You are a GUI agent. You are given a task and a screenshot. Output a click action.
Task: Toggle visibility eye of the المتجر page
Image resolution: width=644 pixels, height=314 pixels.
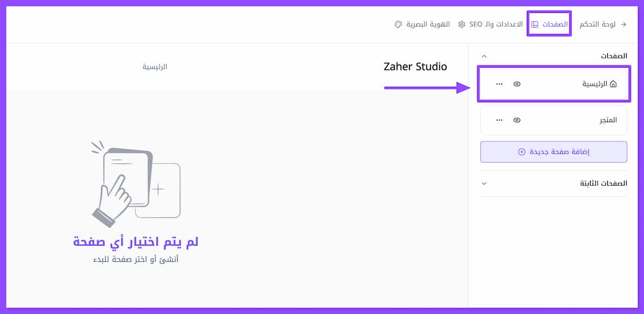[517, 120]
